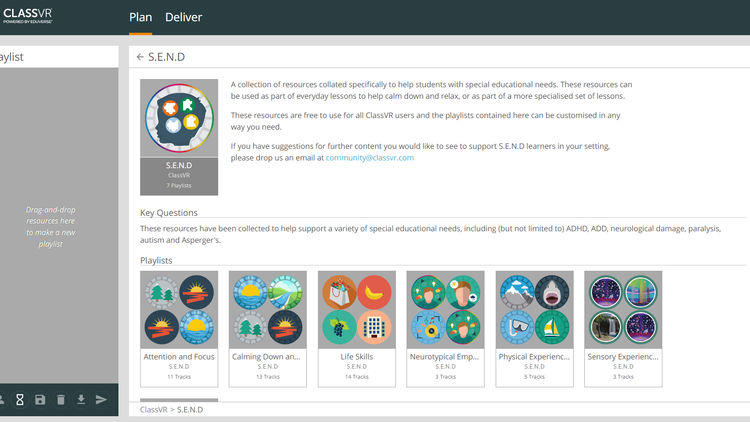The height and width of the screenshot is (422, 750).
Task: Click the '11 Tracks' label under Attention and Focus
Action: tap(179, 377)
